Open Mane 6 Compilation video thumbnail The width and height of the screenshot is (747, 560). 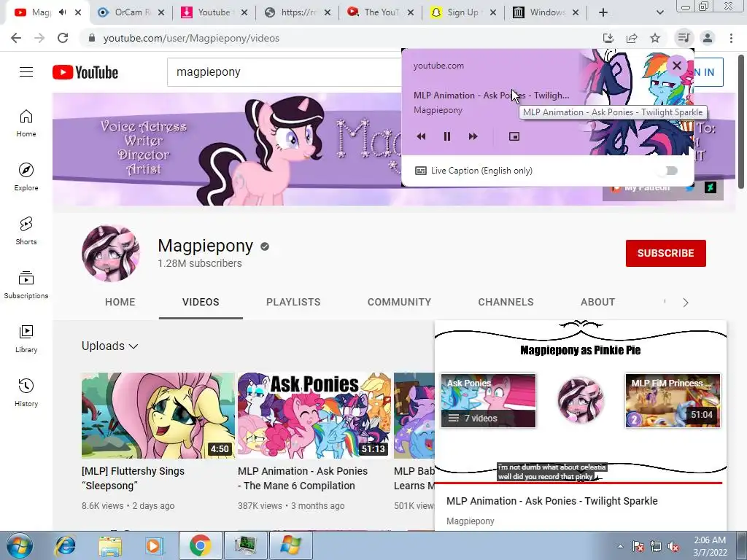314,416
